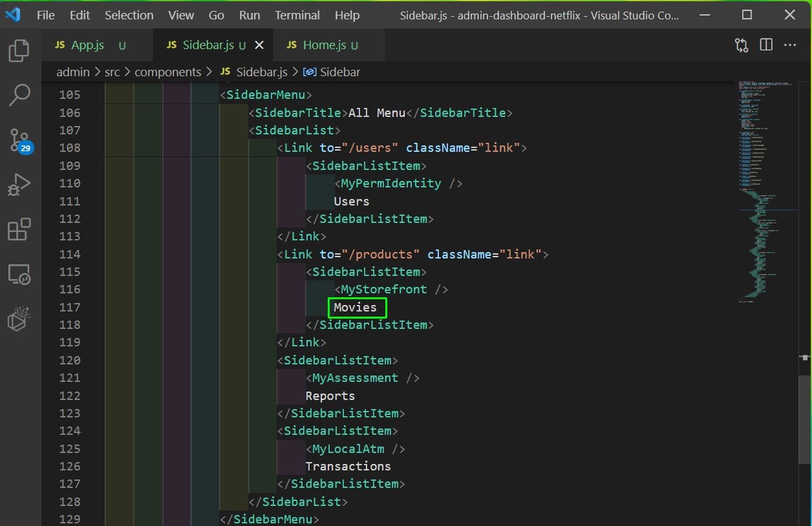The height and width of the screenshot is (526, 812).
Task: Click the admin breadcrumb segment
Action: [73, 72]
